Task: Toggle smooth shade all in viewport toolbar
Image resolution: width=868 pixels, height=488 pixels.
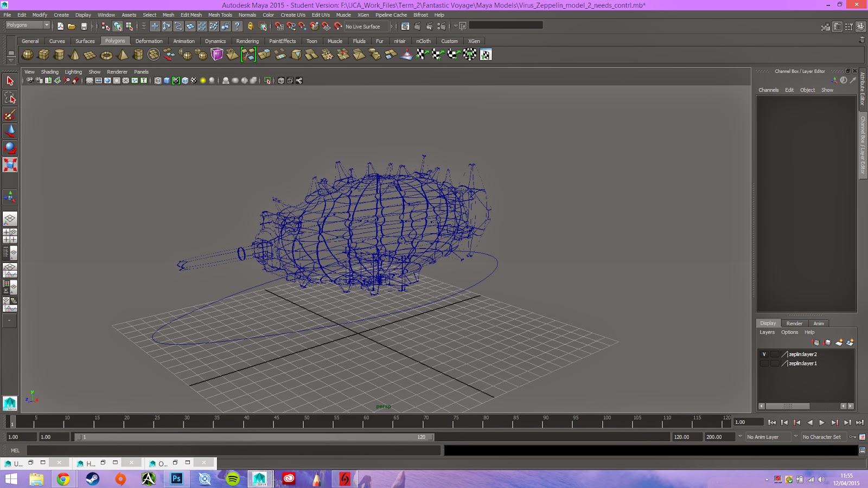Action: click(167, 81)
